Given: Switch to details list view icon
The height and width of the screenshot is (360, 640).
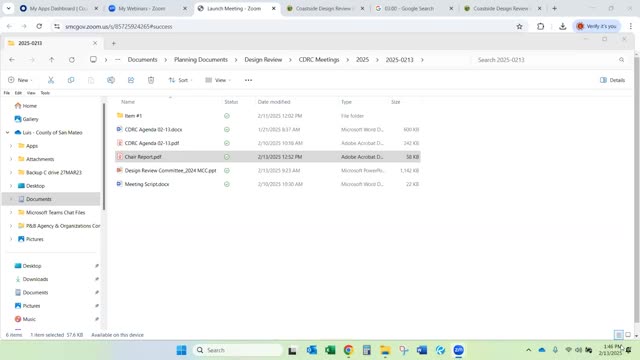Looking at the screenshot, I should click(619, 335).
